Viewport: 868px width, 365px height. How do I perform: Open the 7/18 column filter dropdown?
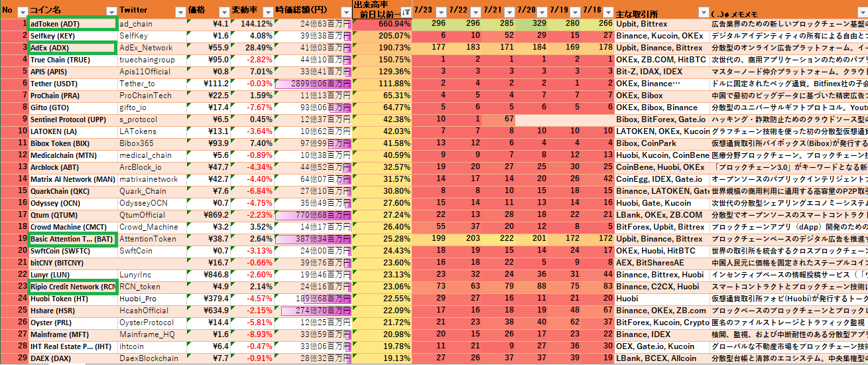(x=607, y=12)
